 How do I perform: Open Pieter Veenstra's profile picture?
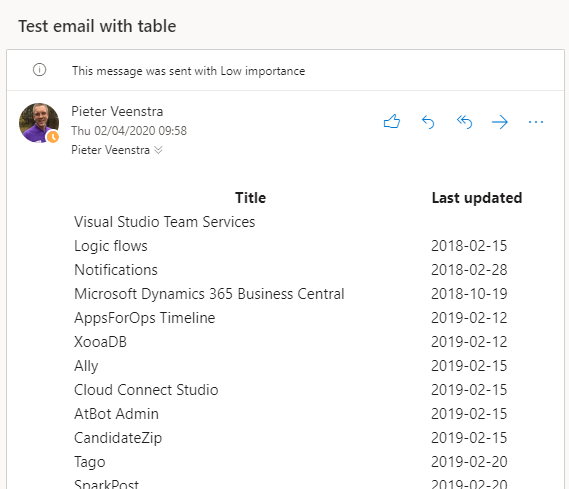click(39, 123)
